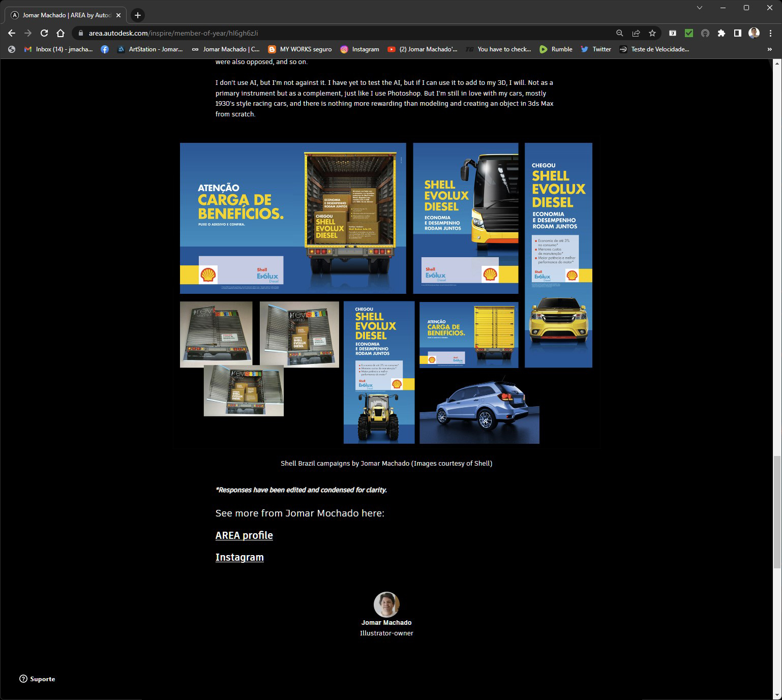Open the Suporte help button
Screen dimensions: 782x700
tap(37, 679)
